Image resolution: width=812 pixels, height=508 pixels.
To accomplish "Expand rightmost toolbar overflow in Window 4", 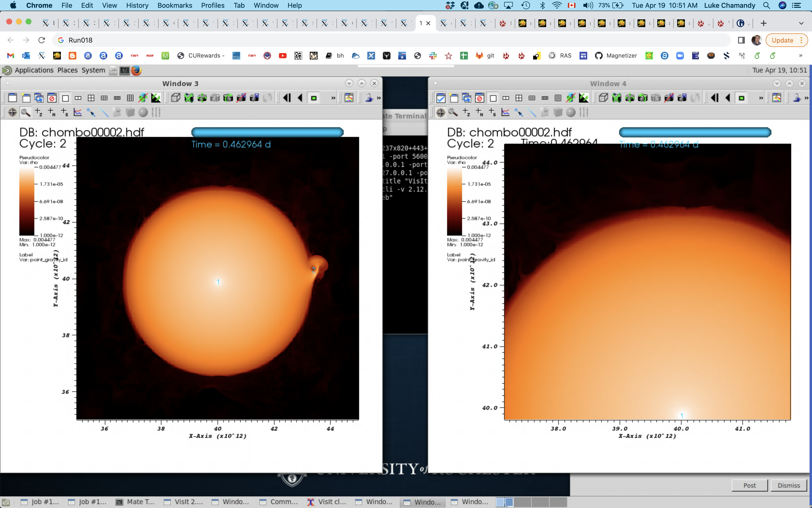I will (x=807, y=98).
